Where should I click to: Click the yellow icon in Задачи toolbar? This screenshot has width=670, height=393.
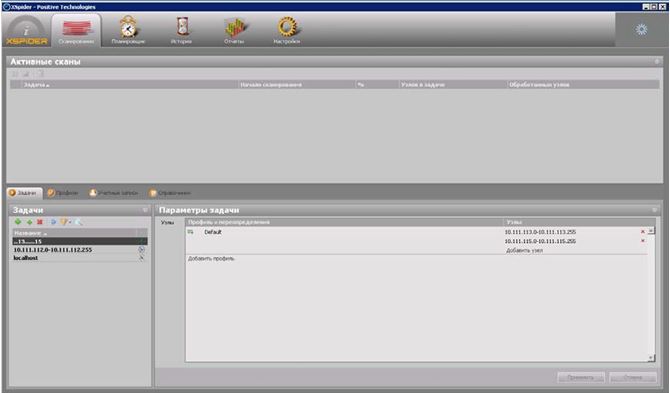[64, 222]
